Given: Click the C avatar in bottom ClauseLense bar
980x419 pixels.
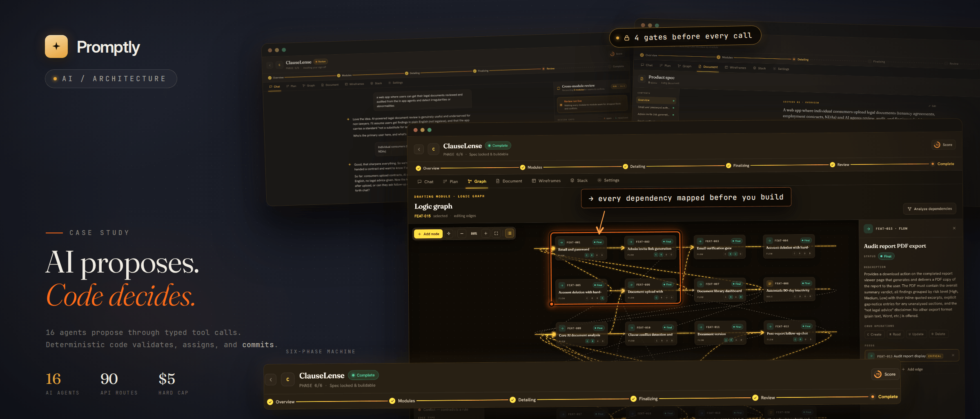Looking at the screenshot, I should click(288, 379).
